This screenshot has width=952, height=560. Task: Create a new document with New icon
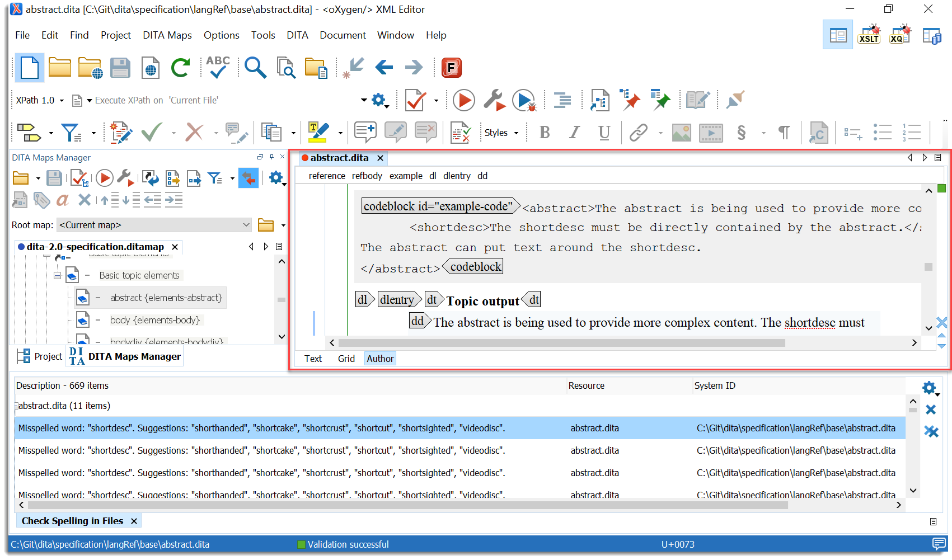29,68
